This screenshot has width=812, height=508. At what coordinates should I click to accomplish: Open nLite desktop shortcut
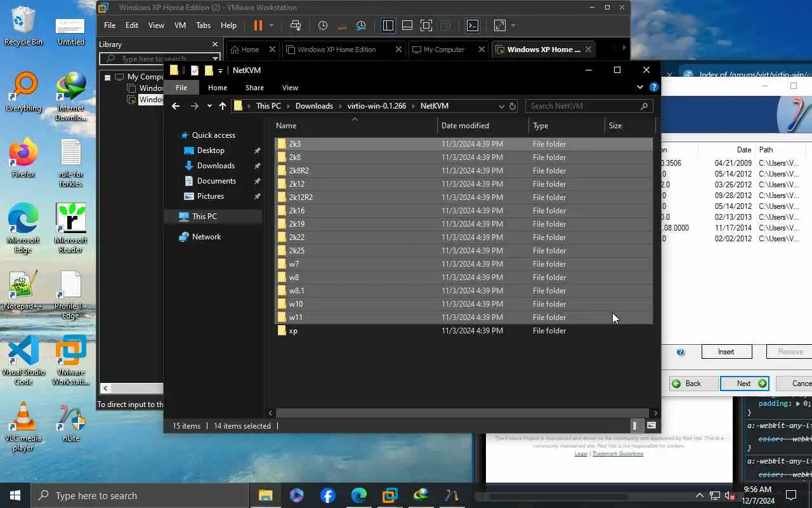71,422
